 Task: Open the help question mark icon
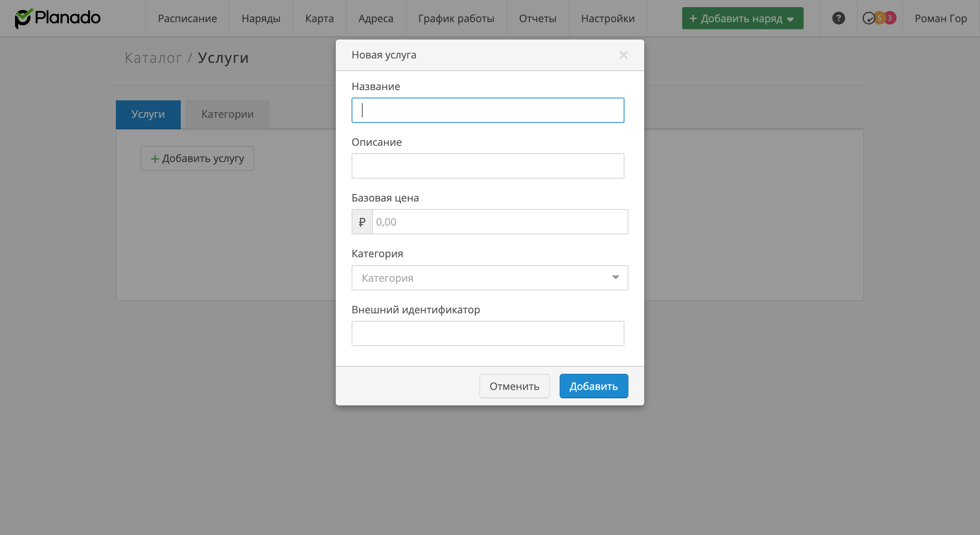pyautogui.click(x=838, y=18)
